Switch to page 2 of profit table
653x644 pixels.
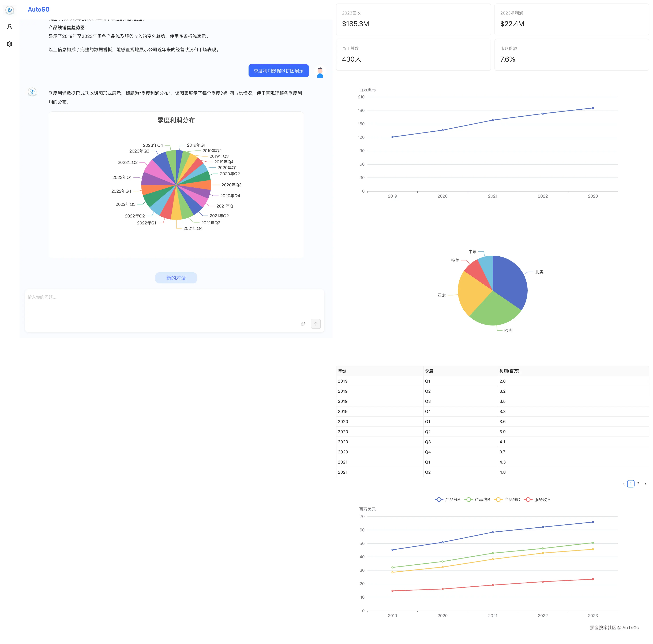pyautogui.click(x=638, y=484)
